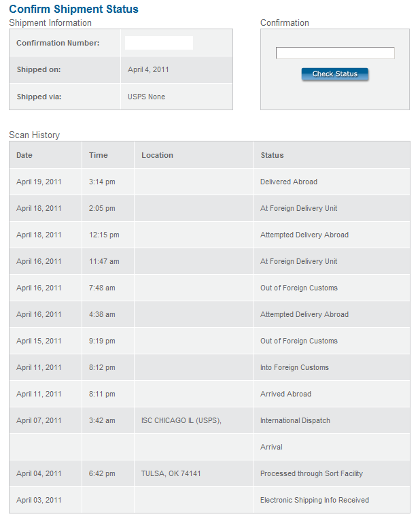The width and height of the screenshot is (420, 523).
Task: Select Processed through Sort Facility status
Action: point(311,473)
